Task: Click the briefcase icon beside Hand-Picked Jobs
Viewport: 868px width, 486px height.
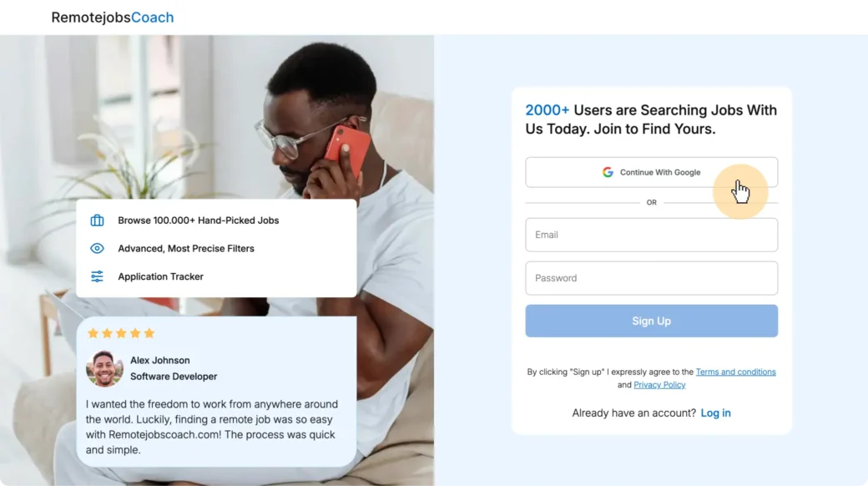Action: pos(97,220)
